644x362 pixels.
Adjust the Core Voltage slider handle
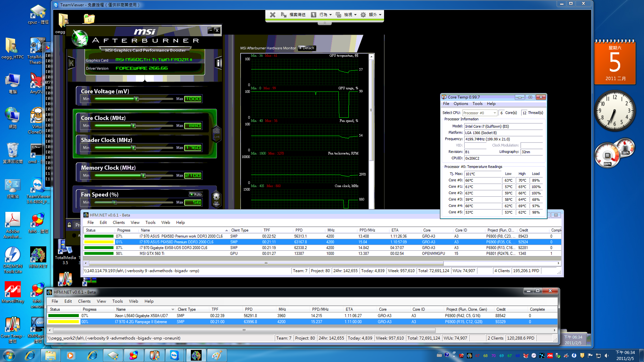[137, 99]
